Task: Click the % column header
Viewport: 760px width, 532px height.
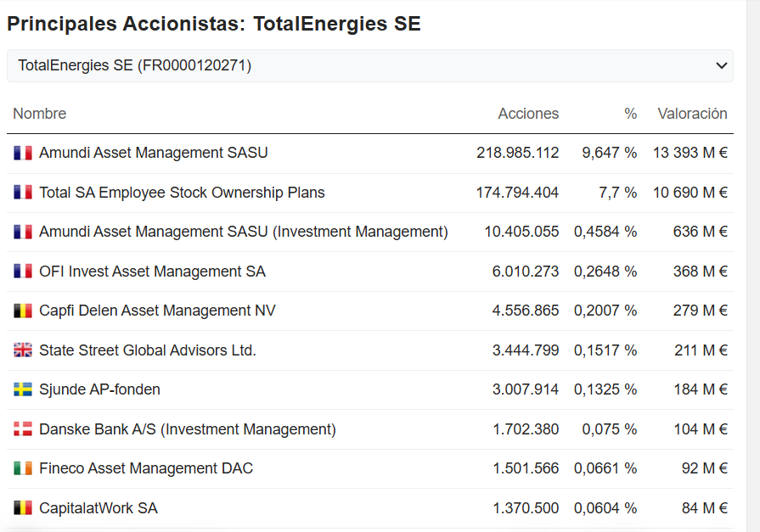Action: tap(630, 114)
